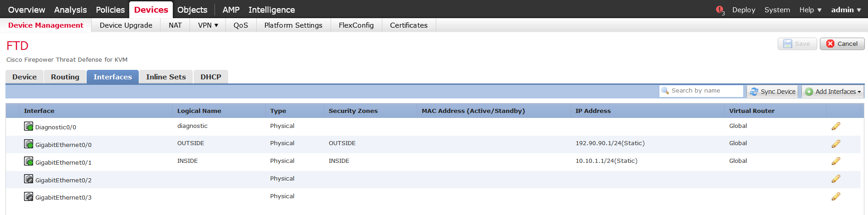Open the System menu
This screenshot has height=215, width=868.
point(777,10)
